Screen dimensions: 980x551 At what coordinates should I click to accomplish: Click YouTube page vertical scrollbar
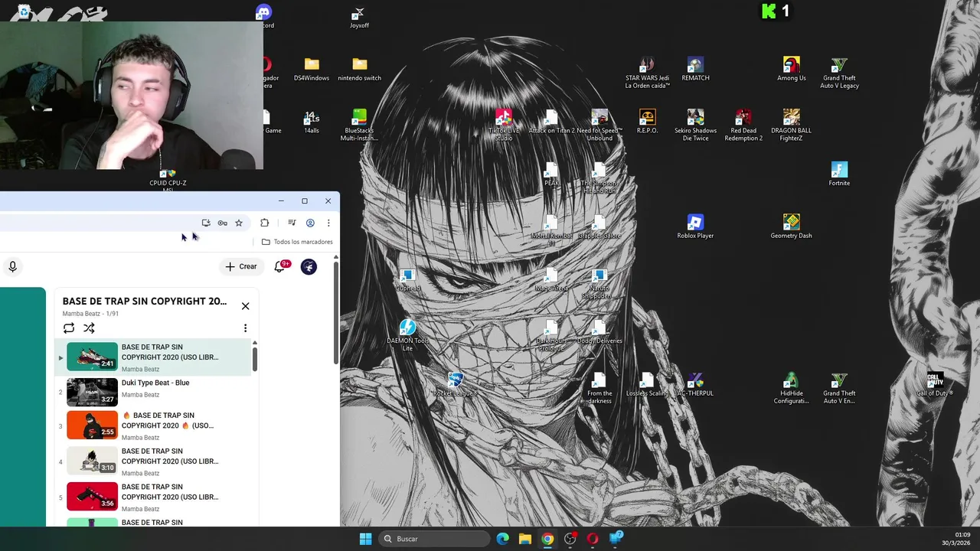(x=336, y=312)
